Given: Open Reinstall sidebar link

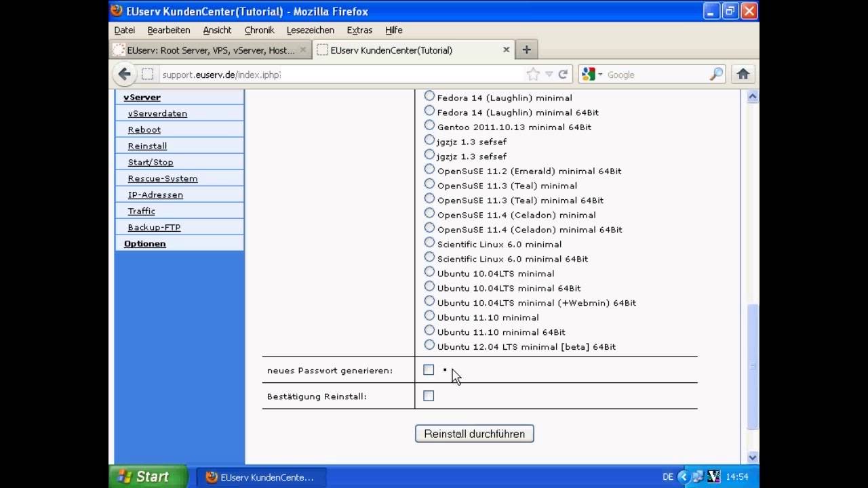Looking at the screenshot, I should point(147,146).
